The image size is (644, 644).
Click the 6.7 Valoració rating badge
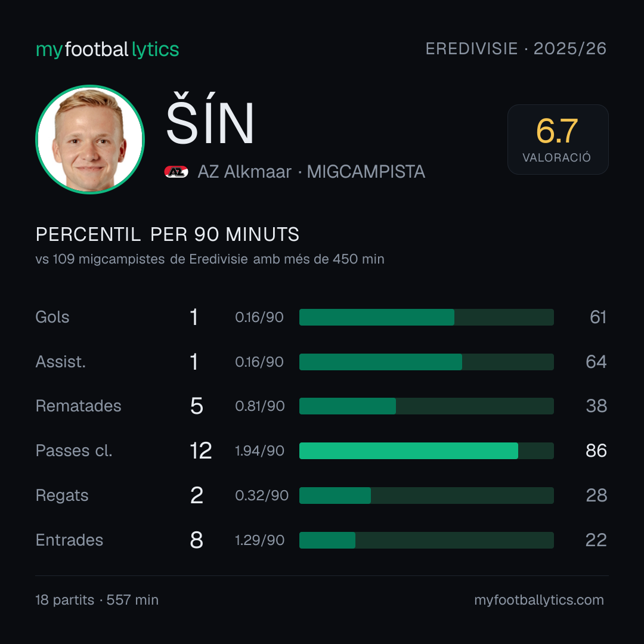click(558, 139)
